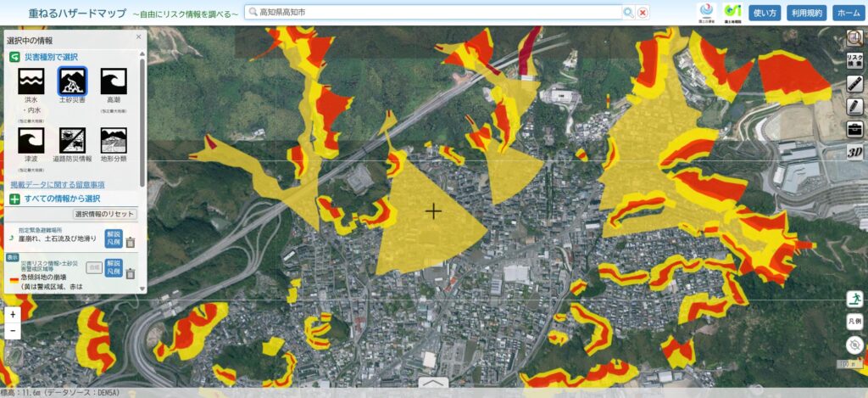Image resolution: width=868 pixels, height=398 pixels.
Task: Expand the すべての情報から選択 section
Action: [14, 199]
